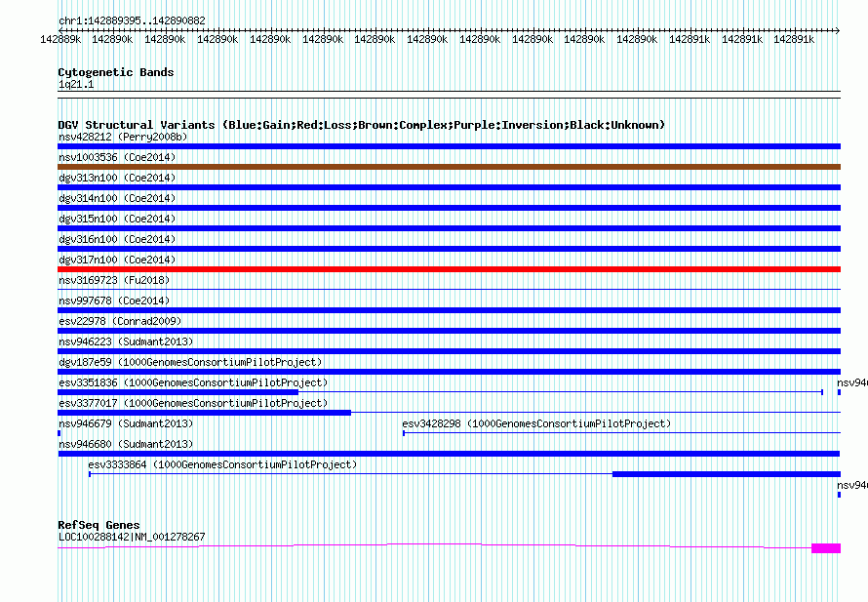
Task: Open the LOC100288142|NM_001278267 gene label
Action: click(132, 537)
